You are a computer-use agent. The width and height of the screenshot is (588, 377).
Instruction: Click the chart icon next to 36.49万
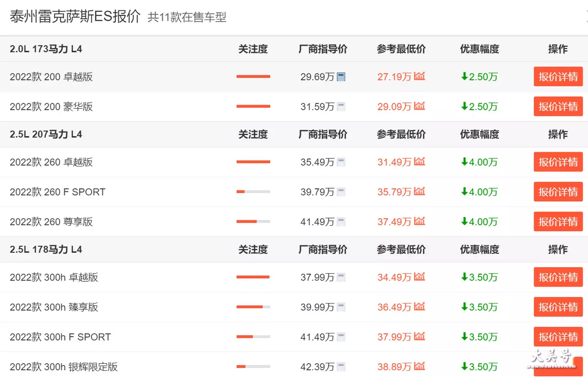click(x=419, y=306)
